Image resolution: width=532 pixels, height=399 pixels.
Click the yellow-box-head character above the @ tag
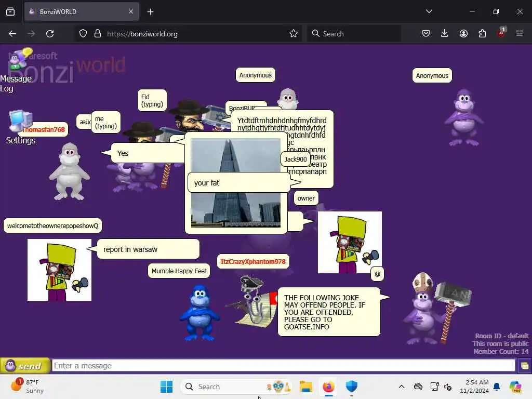pyautogui.click(x=350, y=242)
